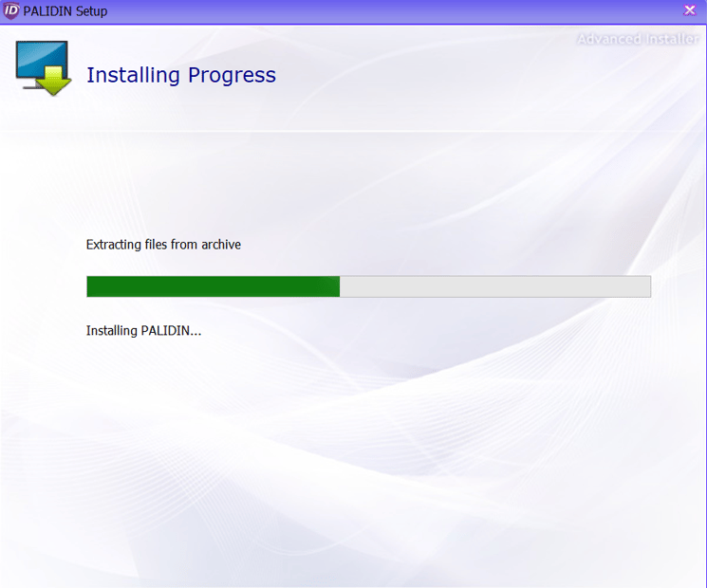The height and width of the screenshot is (588, 707).
Task: Click the Advanced Installer watermark text
Action: tap(637, 39)
